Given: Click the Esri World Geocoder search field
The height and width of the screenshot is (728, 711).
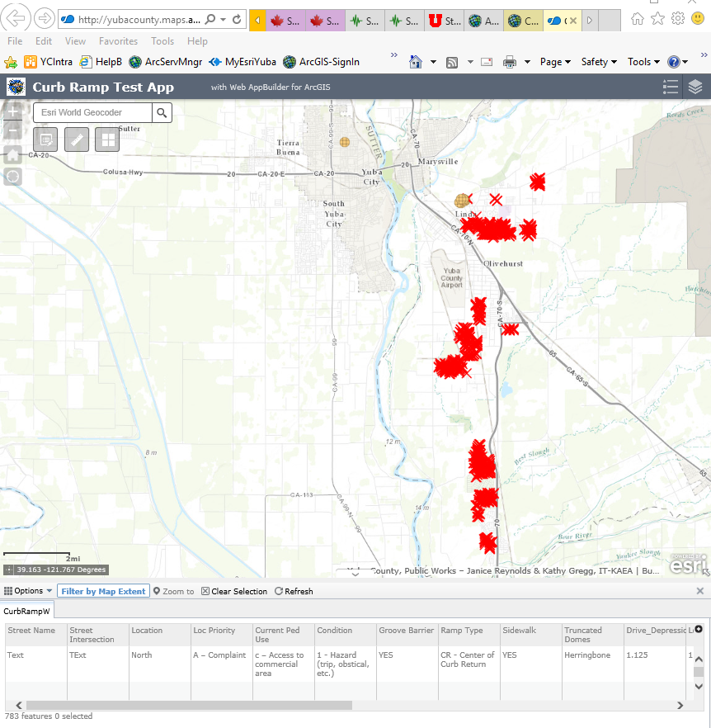Looking at the screenshot, I should point(93,113).
